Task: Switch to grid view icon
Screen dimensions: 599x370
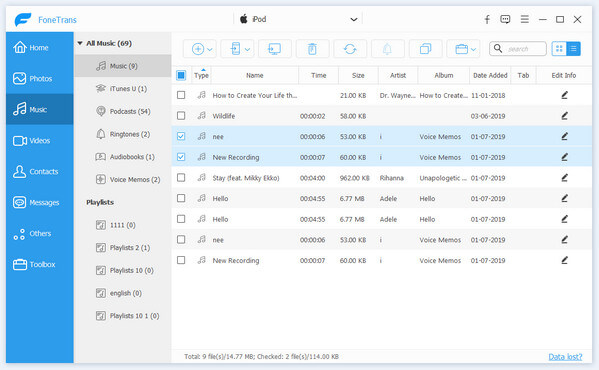Action: pos(559,49)
